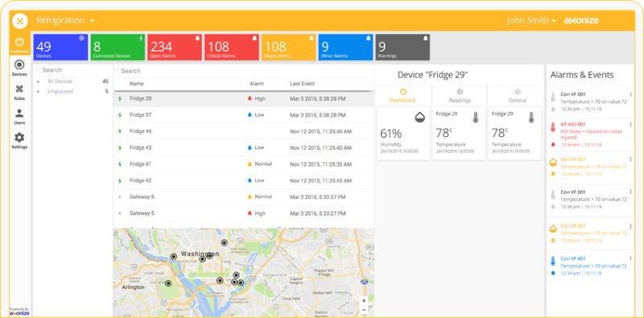This screenshot has width=644, height=318.
Task: Open the Dashboard sidebar item
Action: pyautogui.click(x=19, y=45)
